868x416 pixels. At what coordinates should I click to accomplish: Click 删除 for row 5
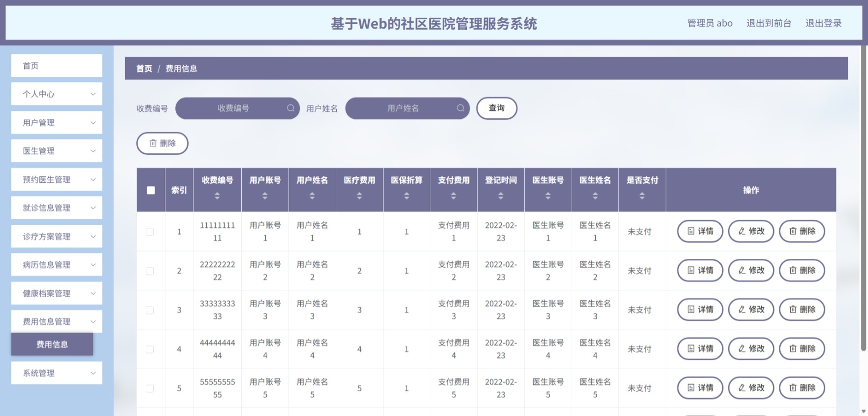[802, 388]
